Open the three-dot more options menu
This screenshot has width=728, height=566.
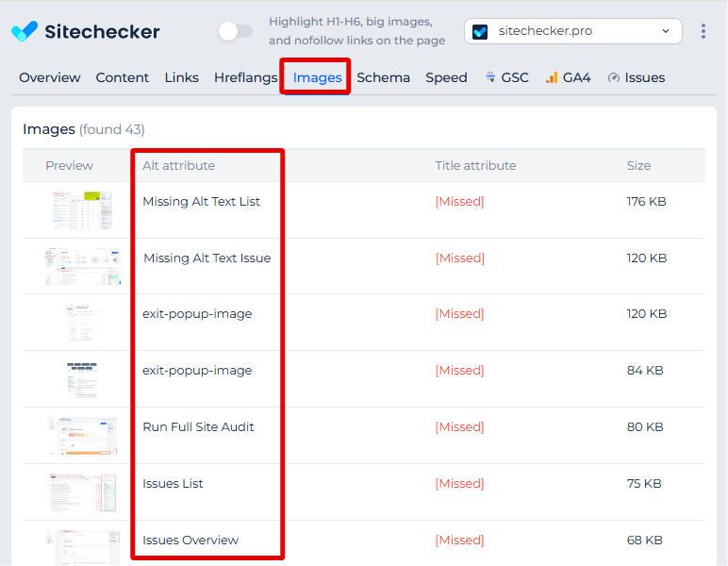coord(703,31)
